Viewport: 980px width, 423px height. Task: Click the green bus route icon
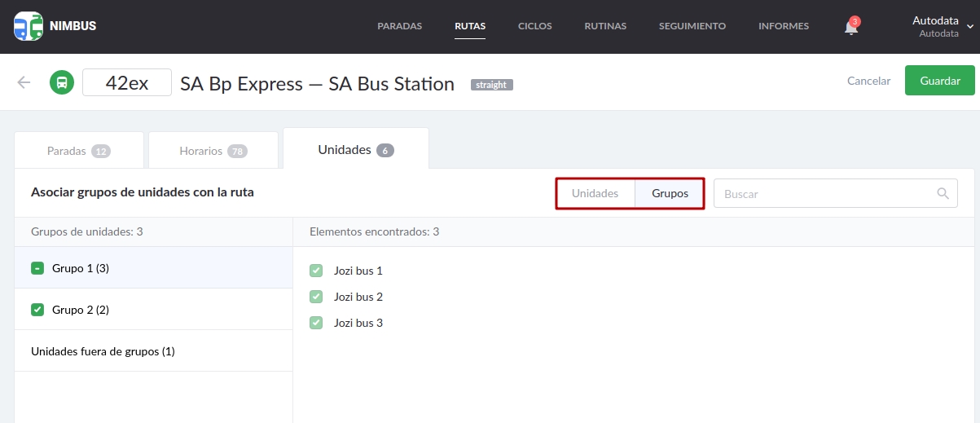[62, 82]
